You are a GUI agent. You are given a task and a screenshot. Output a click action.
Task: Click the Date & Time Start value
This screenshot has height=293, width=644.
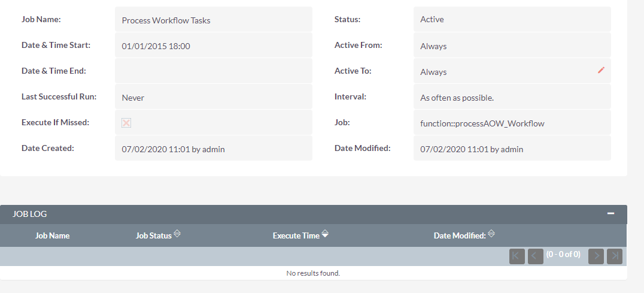click(x=156, y=46)
